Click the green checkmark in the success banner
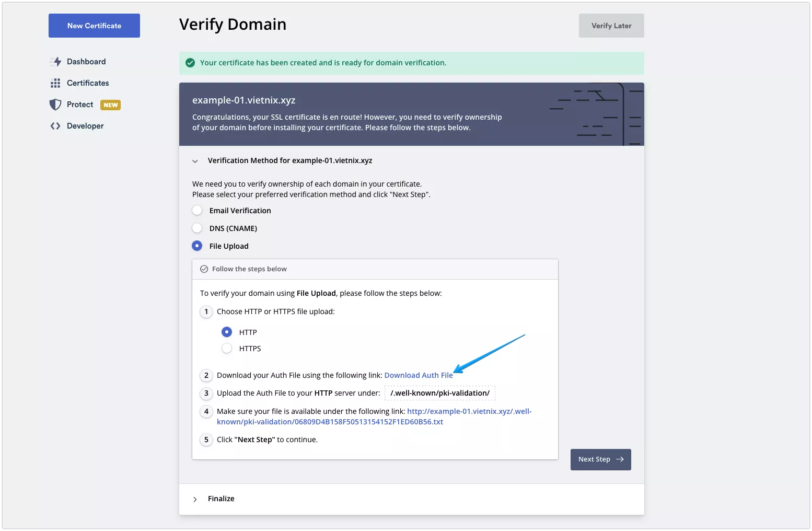Screen dimensions: 812x531 pos(191,62)
